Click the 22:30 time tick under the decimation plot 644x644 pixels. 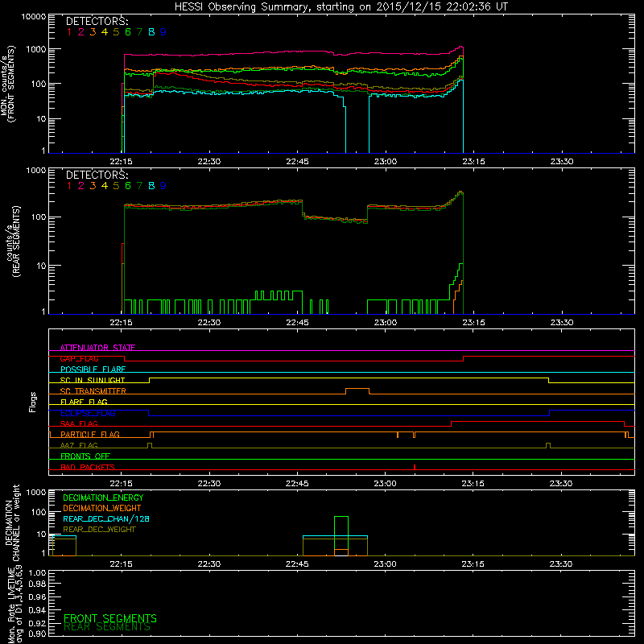209,564
